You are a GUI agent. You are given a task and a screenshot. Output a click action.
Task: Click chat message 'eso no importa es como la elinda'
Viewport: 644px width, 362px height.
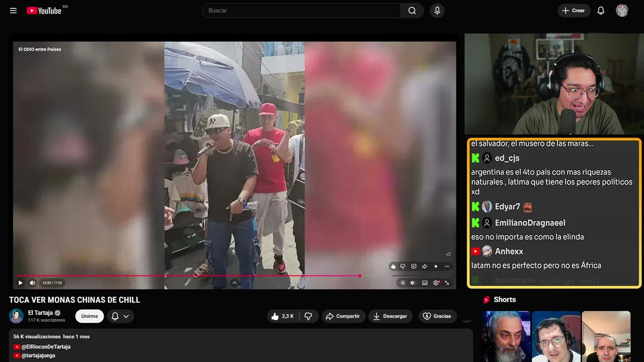[528, 237]
